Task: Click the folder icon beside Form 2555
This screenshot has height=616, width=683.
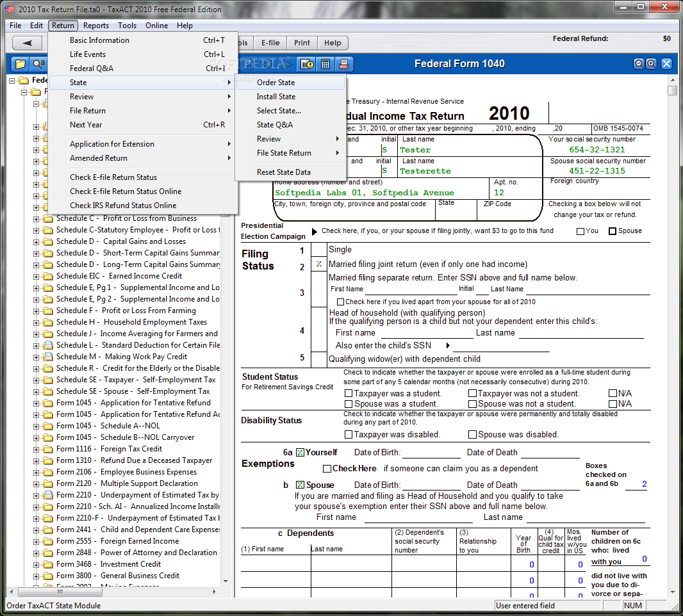Action: tap(48, 541)
